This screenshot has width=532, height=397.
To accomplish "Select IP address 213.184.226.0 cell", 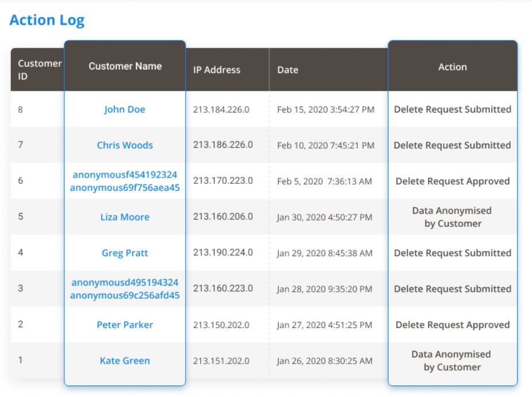I will coord(221,110).
